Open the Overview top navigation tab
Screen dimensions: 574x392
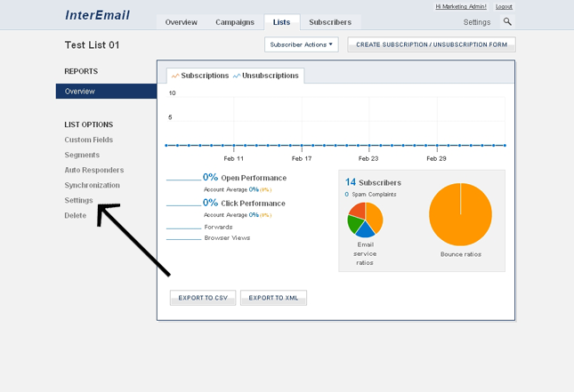(x=182, y=22)
